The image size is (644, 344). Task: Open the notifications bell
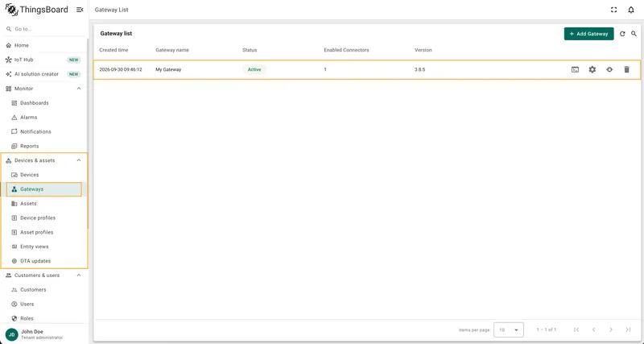point(631,10)
